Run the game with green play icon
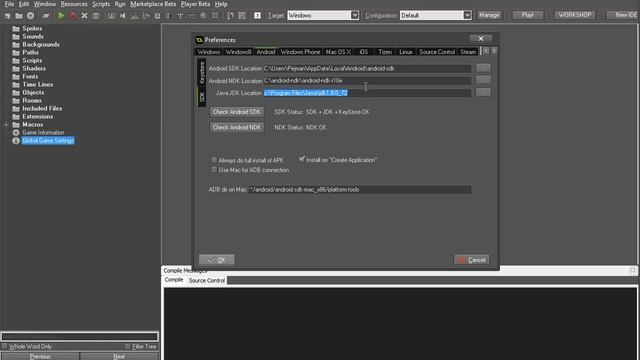 61,16
